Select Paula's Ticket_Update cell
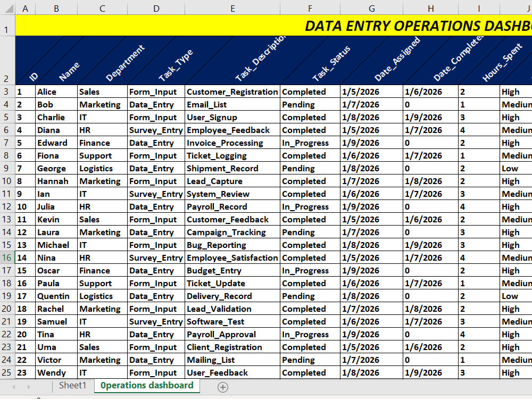532x399 pixels. [232, 284]
